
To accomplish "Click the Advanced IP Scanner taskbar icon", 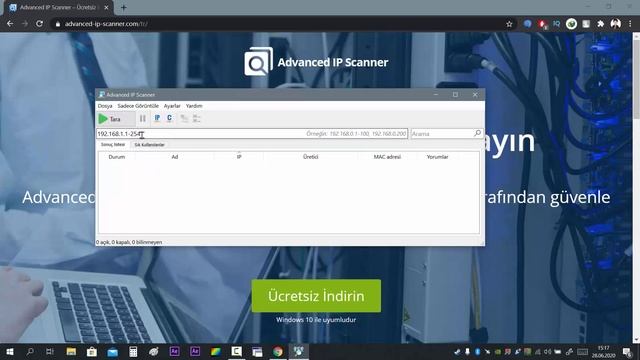I will pyautogui.click(x=298, y=351).
